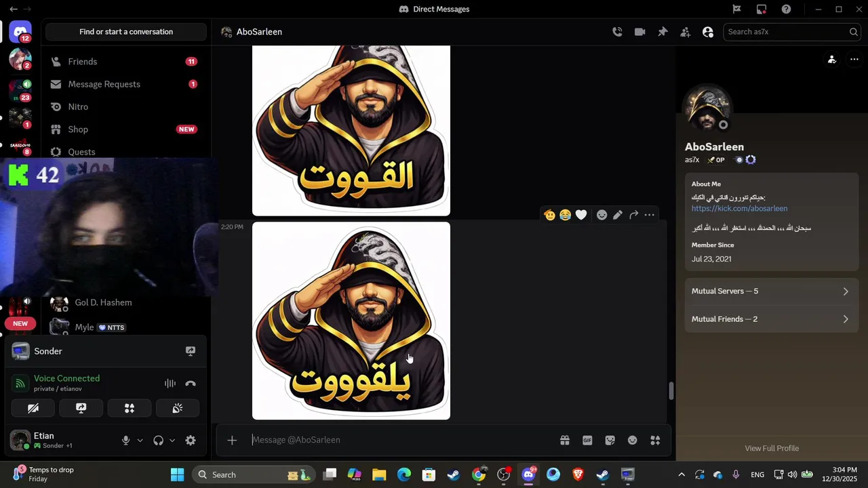Hide the user profile panel

pos(708,32)
